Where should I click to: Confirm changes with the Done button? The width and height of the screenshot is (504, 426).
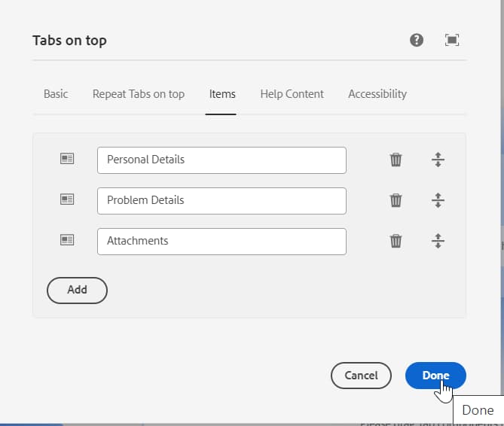pos(435,376)
